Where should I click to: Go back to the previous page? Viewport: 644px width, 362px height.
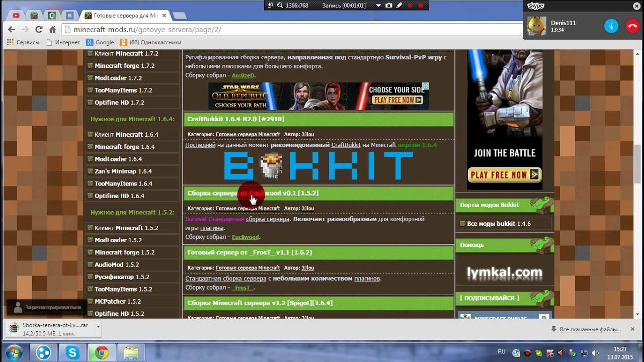[12, 30]
